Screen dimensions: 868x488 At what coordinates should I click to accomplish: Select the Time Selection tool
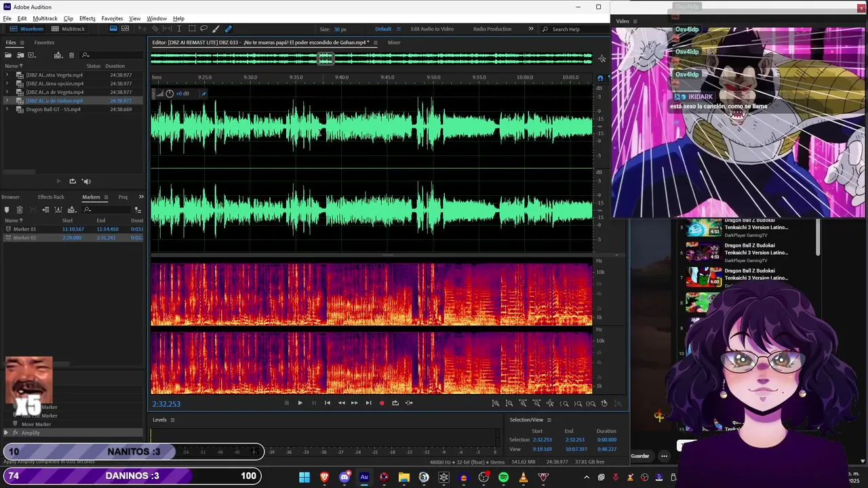(x=179, y=28)
